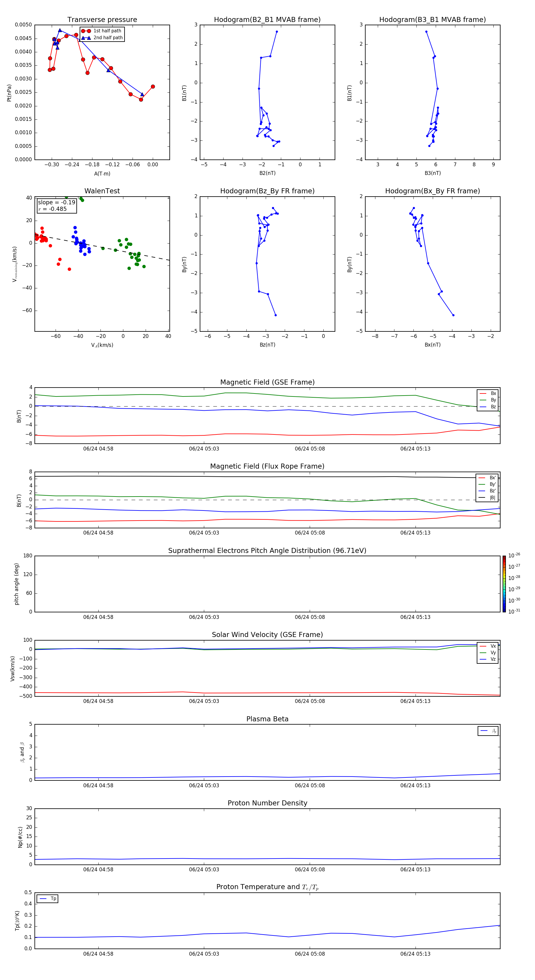
Task: Click the pitch angle color scale bar
Action: tap(504, 584)
